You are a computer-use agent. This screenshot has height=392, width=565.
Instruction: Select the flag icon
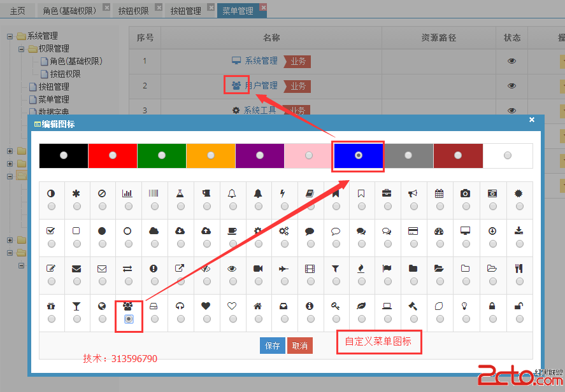[x=387, y=269]
